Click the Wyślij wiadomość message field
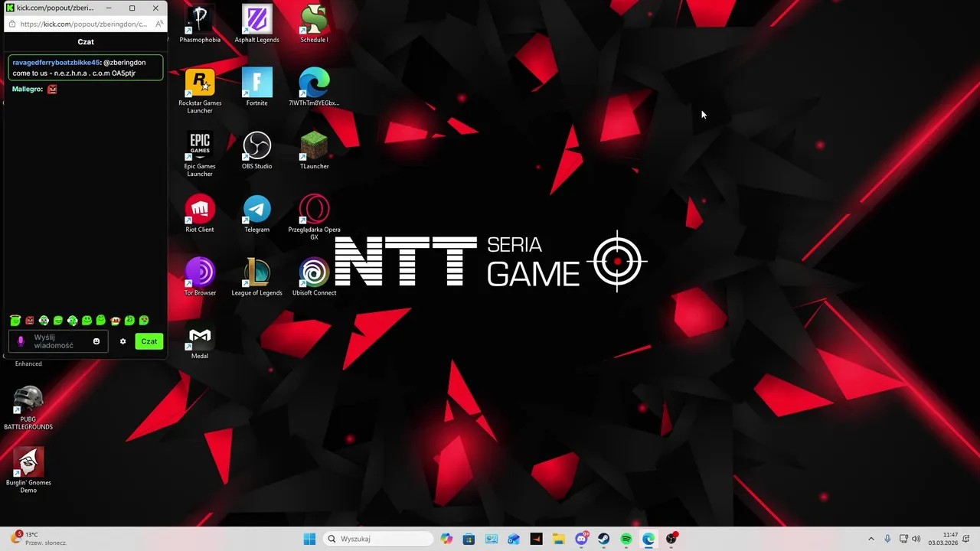This screenshot has height=551, width=980. click(57, 341)
